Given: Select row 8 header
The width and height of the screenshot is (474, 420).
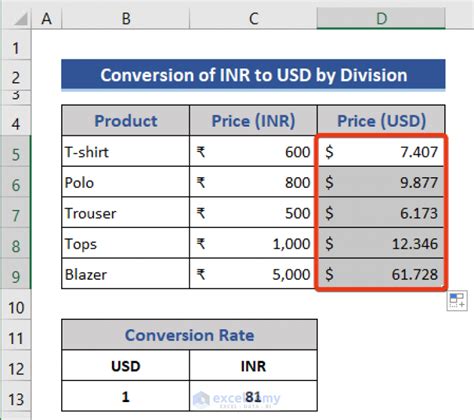Looking at the screenshot, I should [x=16, y=243].
